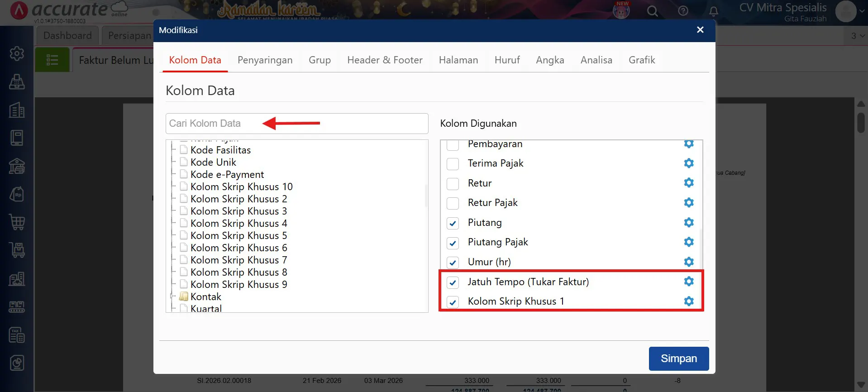The image size is (868, 392).
Task: Open the shopping cart sidebar icon
Action: (17, 222)
